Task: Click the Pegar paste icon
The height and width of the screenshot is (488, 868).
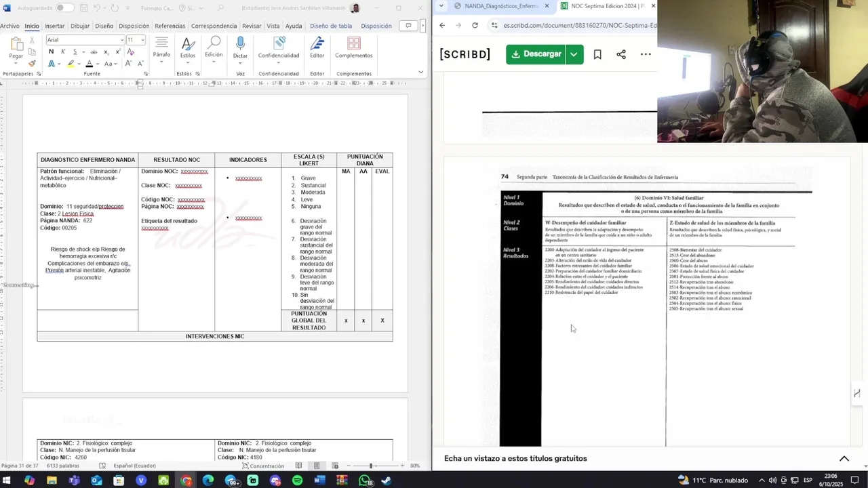Action: tap(16, 44)
